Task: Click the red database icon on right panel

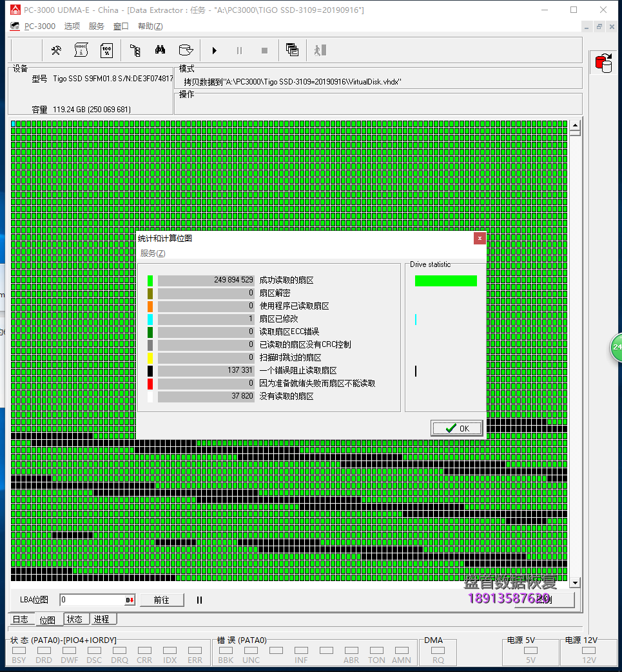Action: [x=604, y=64]
